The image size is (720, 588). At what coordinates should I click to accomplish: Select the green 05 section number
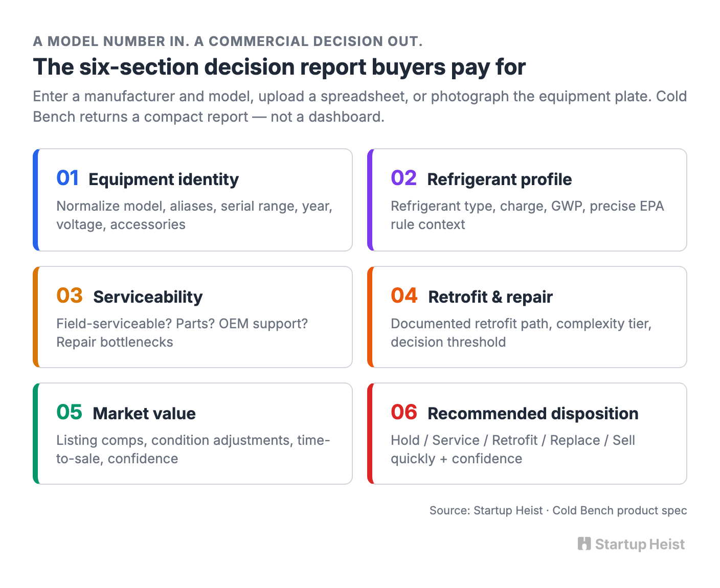[x=69, y=412]
